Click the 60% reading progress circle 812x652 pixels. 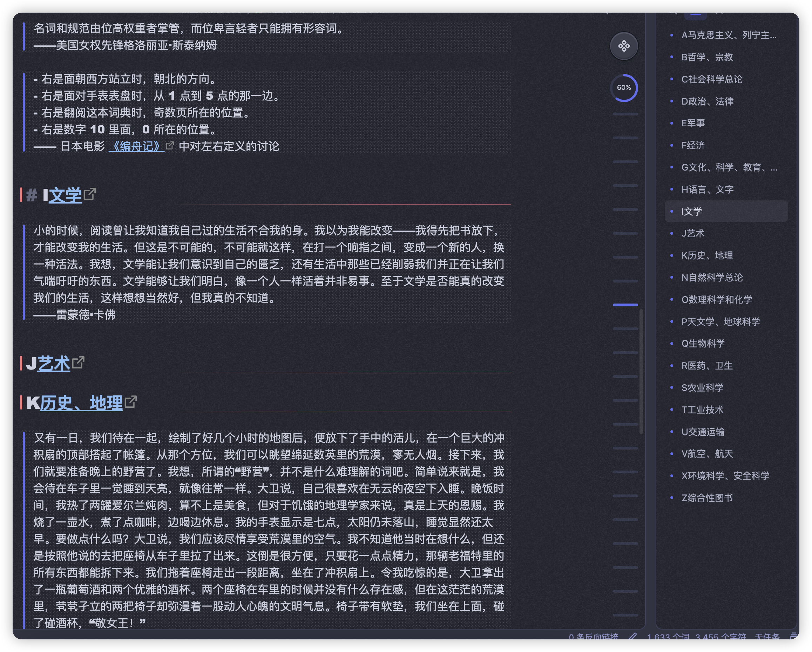(x=624, y=88)
